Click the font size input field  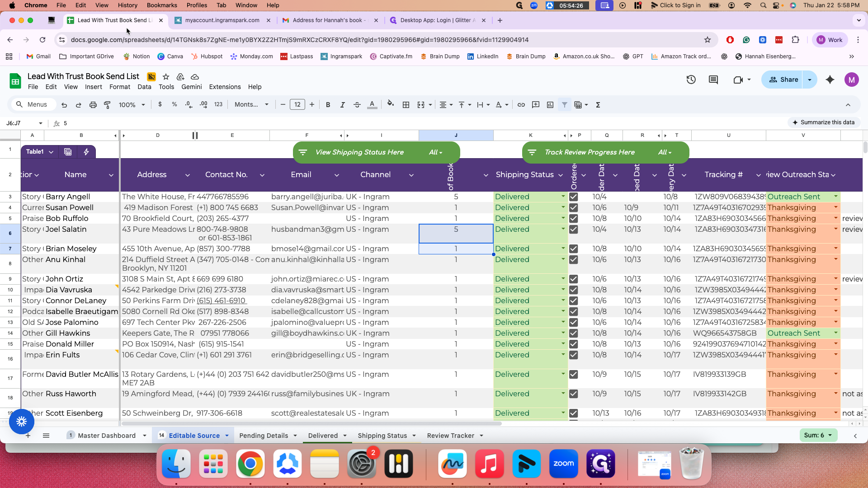coord(297,105)
